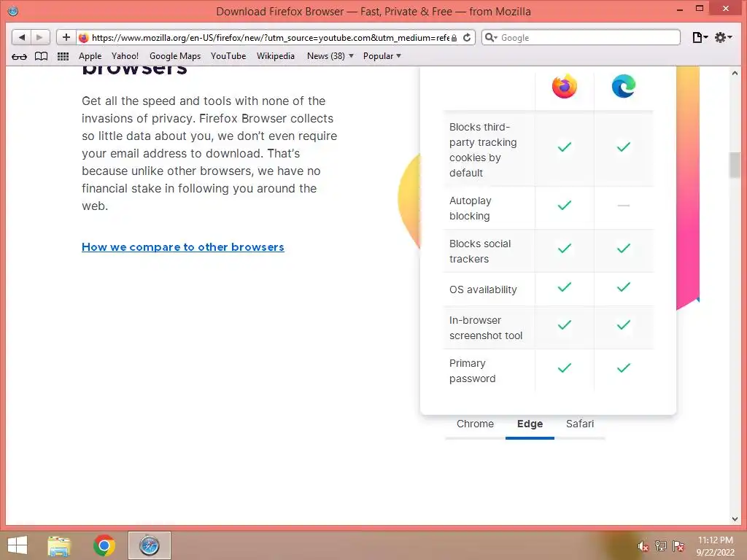
Task: Switch to the Chrome comparison tab
Action: (x=475, y=424)
